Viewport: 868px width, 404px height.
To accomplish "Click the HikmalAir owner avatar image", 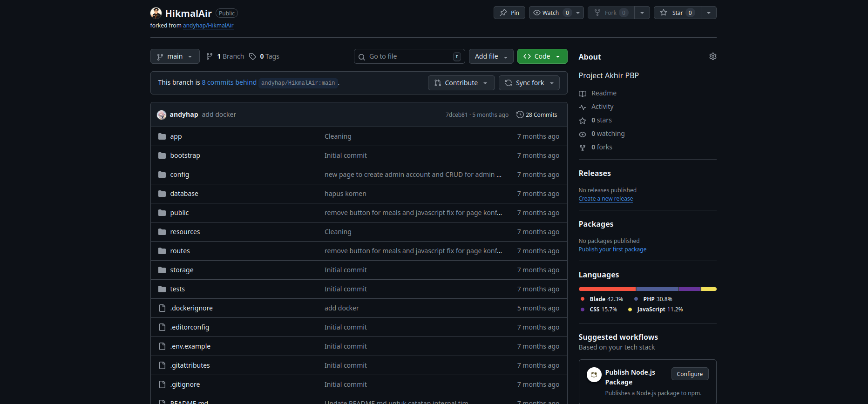I will 156,13.
